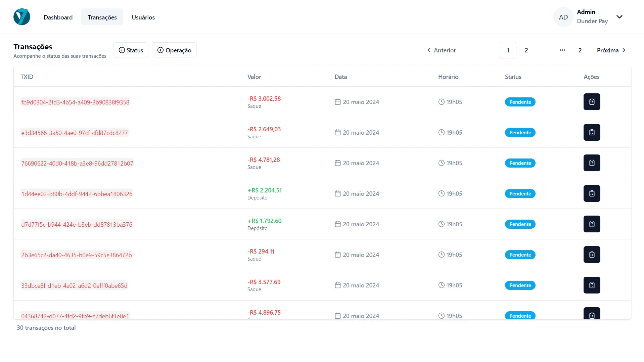Click TXID 04368742-d077-4fd2-9fb9-e7deb6f1e0e1

75,316
